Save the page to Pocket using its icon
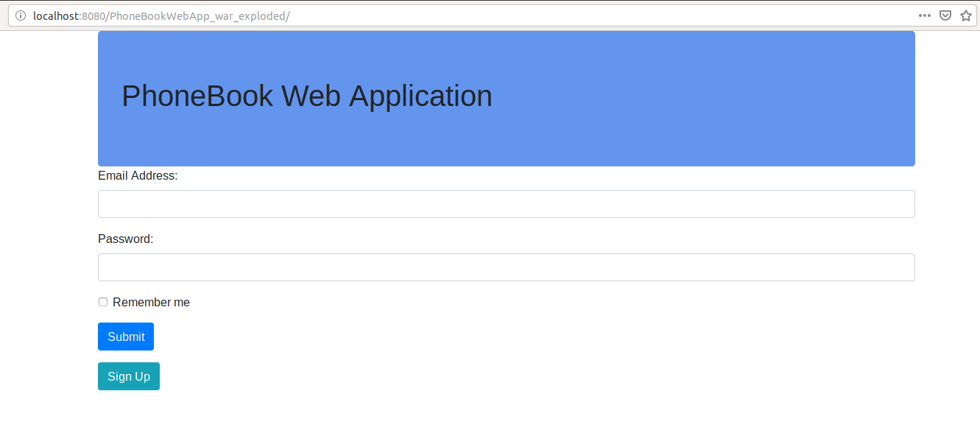This screenshot has width=980, height=433. pyautogui.click(x=945, y=15)
